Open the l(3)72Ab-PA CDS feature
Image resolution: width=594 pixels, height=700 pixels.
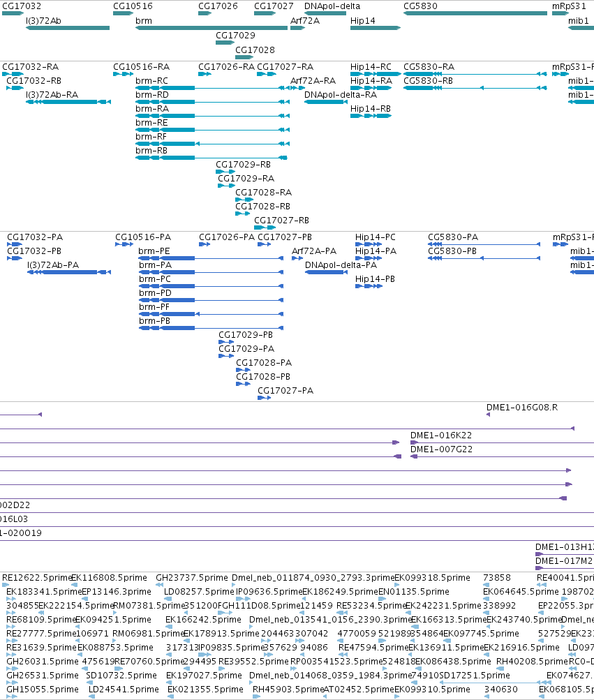pyautogui.click(x=69, y=272)
